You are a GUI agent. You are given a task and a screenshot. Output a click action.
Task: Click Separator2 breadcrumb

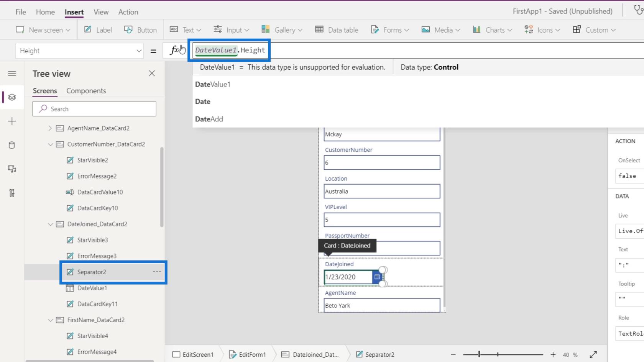coord(375,355)
